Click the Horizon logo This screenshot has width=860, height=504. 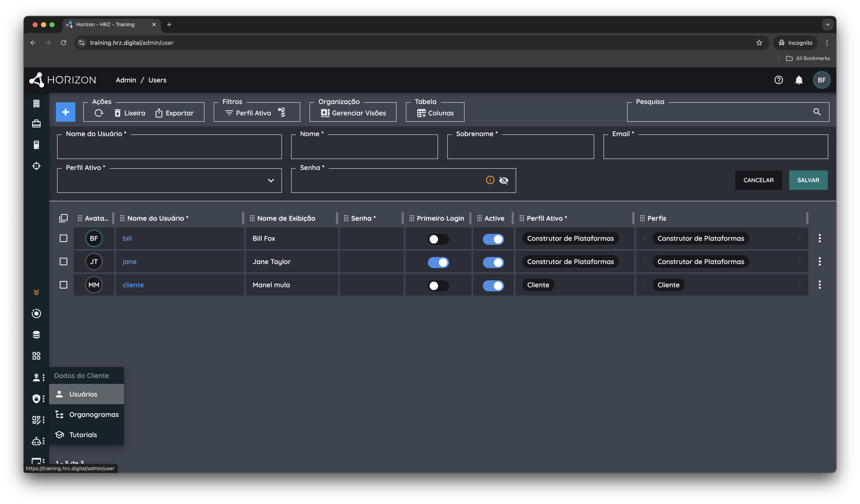(x=63, y=80)
